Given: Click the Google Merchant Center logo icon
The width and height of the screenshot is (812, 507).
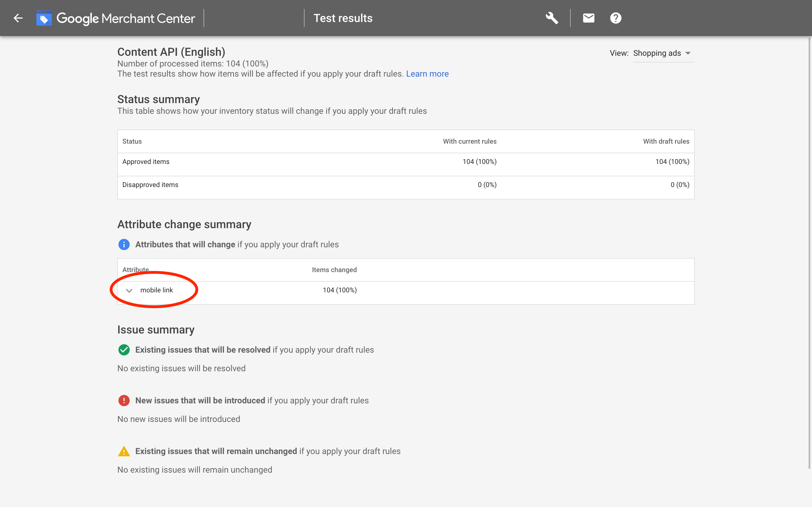Looking at the screenshot, I should tap(44, 18).
